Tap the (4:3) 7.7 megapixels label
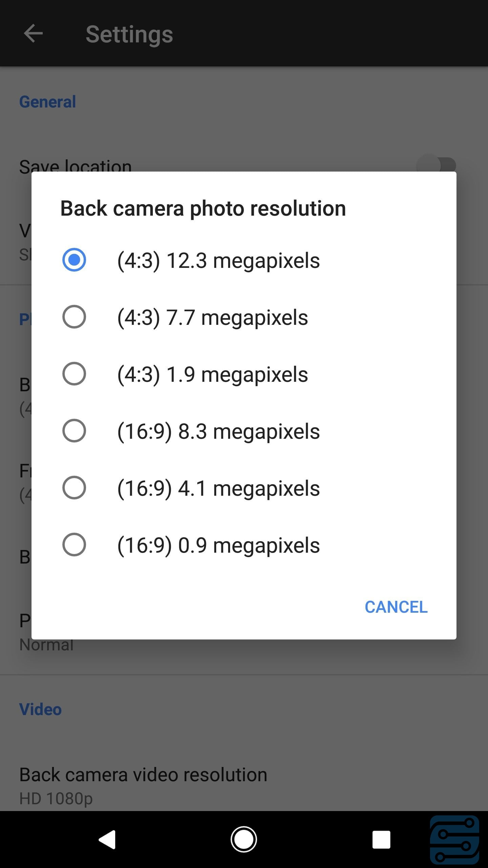 (x=212, y=318)
